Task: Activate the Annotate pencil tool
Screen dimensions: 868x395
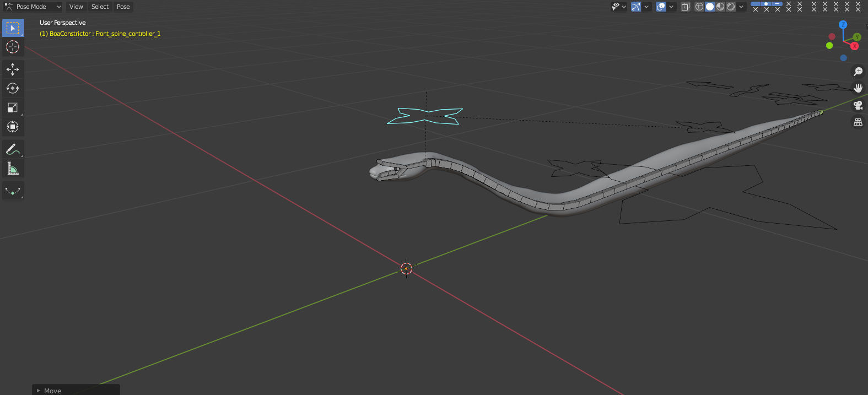Action: (13, 149)
